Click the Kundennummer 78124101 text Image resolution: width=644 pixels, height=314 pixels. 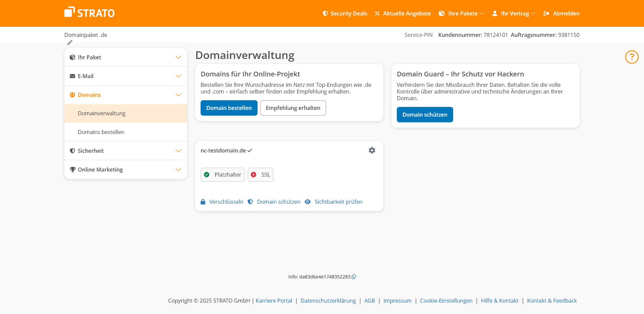coord(473,35)
